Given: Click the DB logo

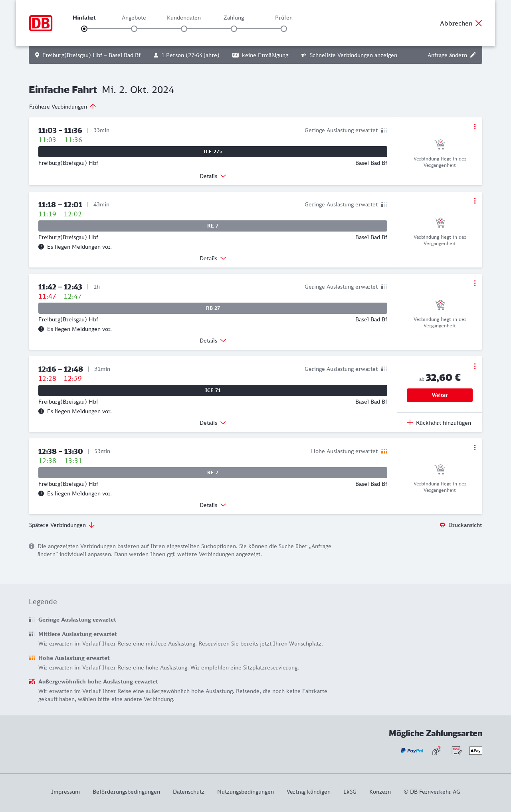Looking at the screenshot, I should [41, 23].
